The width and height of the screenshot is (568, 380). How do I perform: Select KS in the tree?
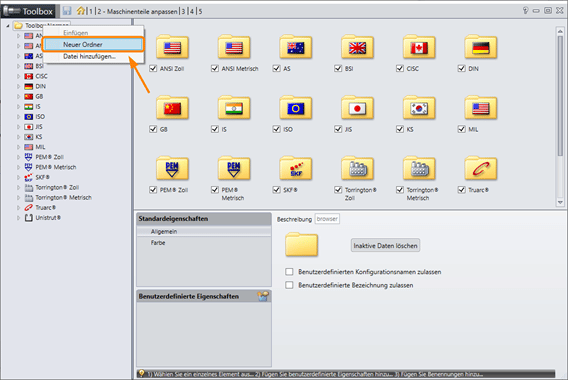pyautogui.click(x=39, y=137)
